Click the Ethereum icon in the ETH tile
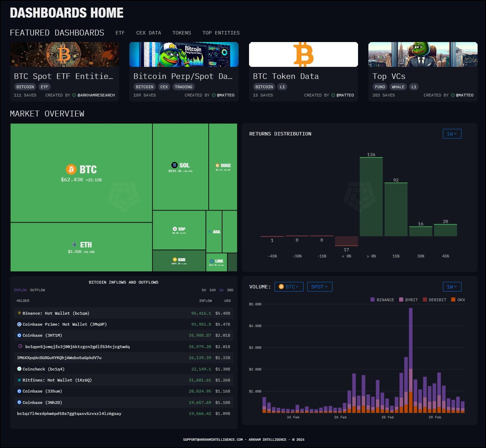 coord(74,245)
